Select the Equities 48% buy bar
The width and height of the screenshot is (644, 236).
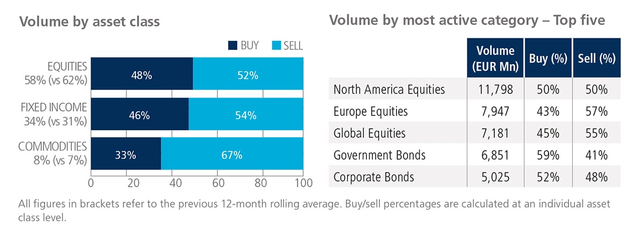click(x=142, y=76)
